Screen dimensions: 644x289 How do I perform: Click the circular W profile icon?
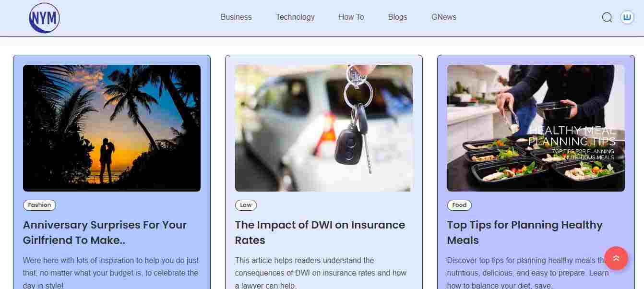click(x=627, y=17)
